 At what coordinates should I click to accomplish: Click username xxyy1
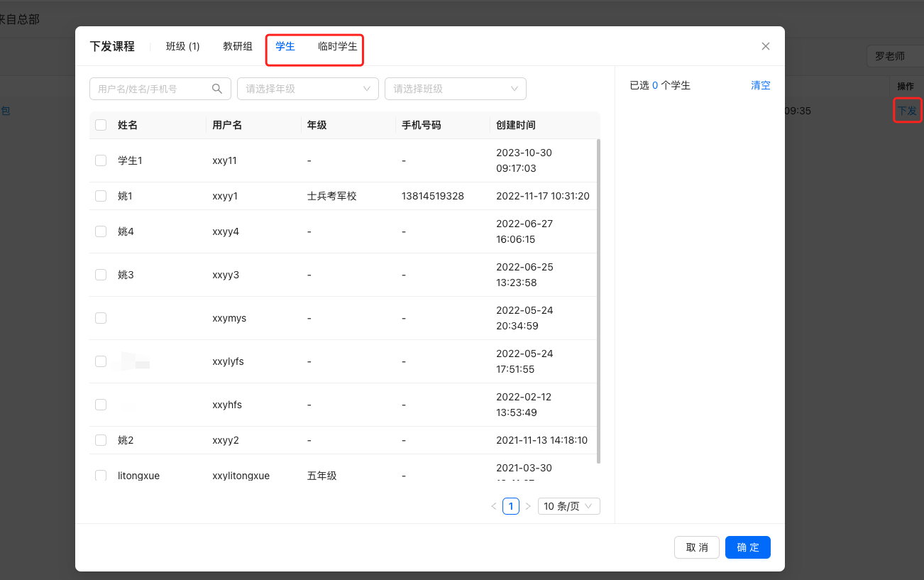[x=225, y=196]
